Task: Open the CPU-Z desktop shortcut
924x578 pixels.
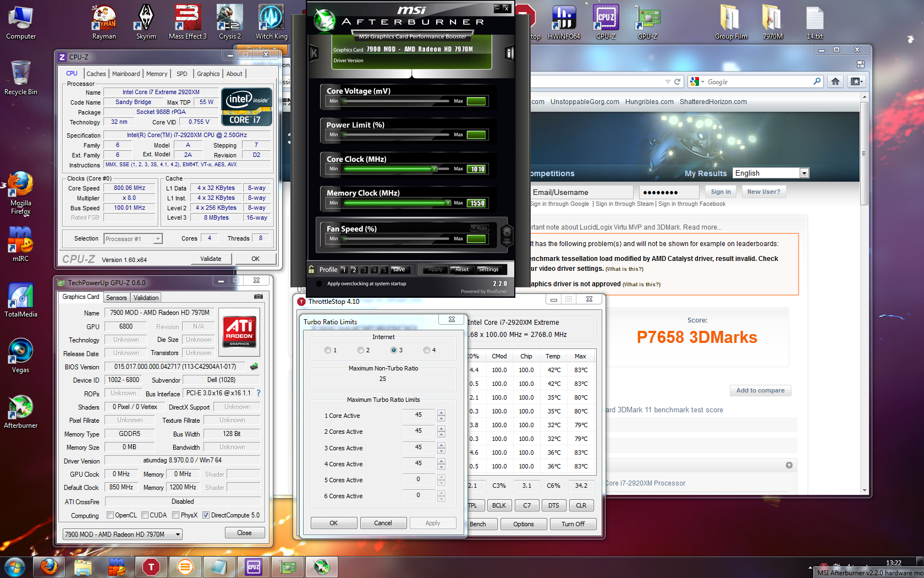Action: 606,23
